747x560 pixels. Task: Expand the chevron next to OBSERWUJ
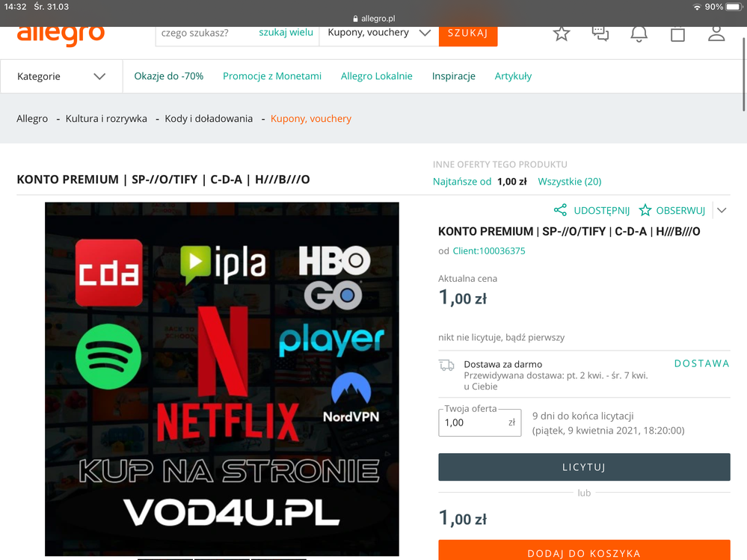(722, 210)
